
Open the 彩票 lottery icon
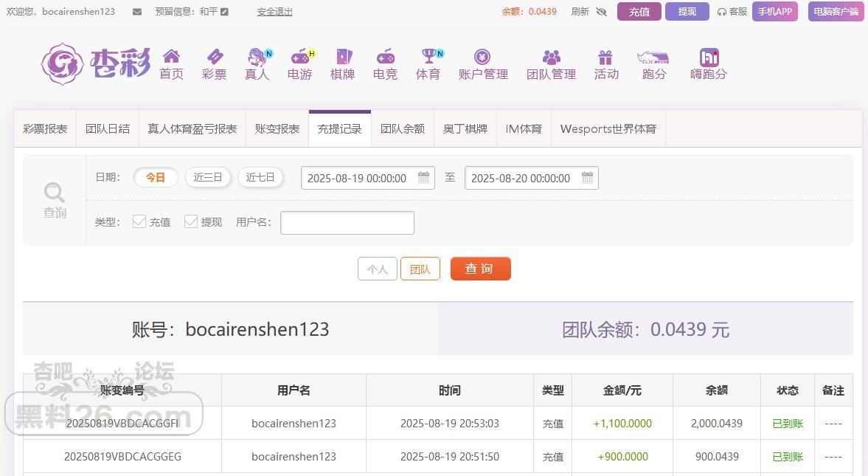214,58
